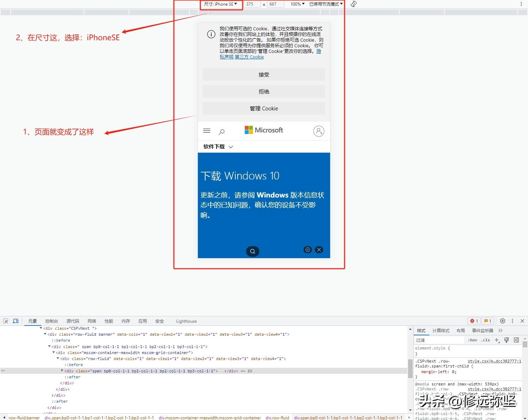528x420 pixels.
Task: Focus the 过滤 styles filter field
Action: 439,340
